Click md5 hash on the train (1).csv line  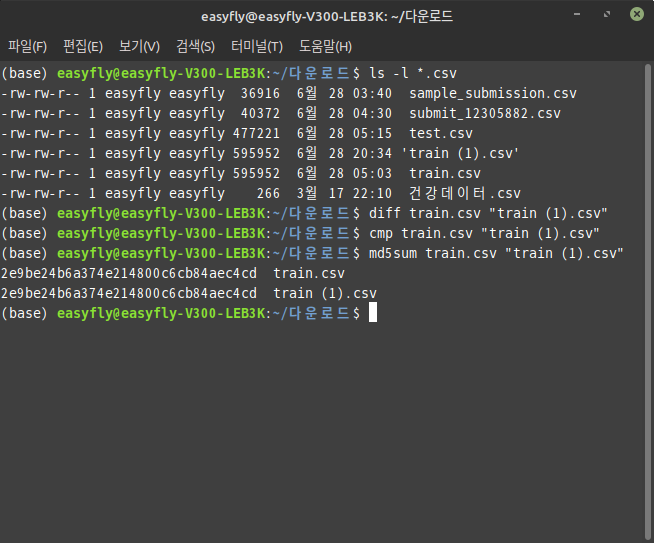[129, 294]
